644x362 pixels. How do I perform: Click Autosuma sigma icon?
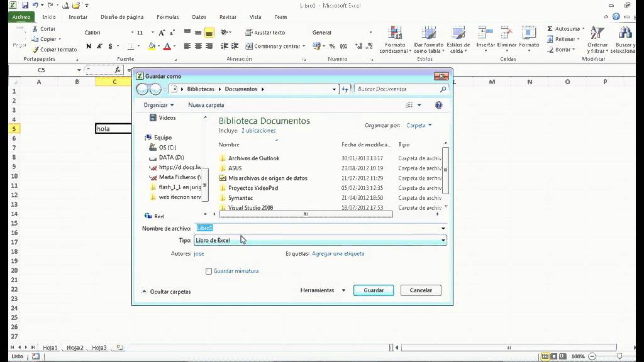[550, 29]
